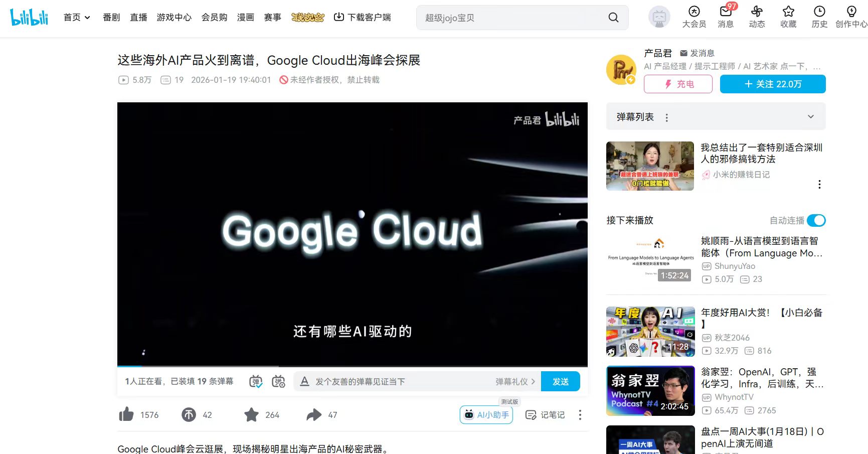Like the video with thumbs-up icon

tap(126, 415)
